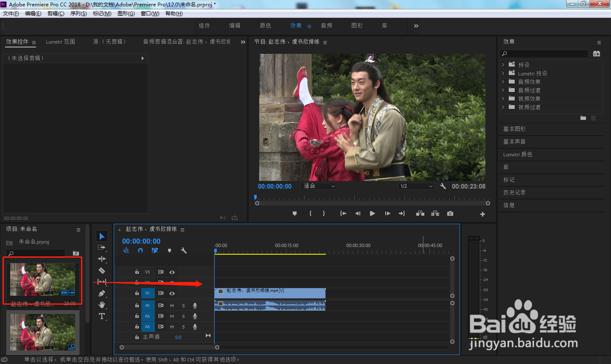The height and width of the screenshot is (364, 611).
Task: Step back one frame
Action: [357, 214]
